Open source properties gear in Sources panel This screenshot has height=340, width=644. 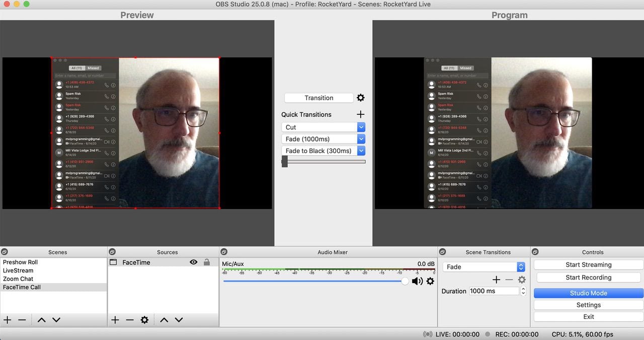(144, 320)
